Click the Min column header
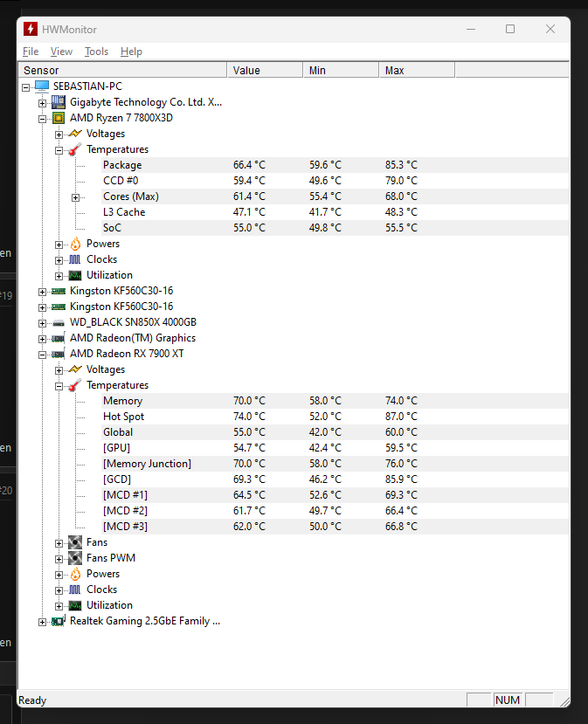 342,70
